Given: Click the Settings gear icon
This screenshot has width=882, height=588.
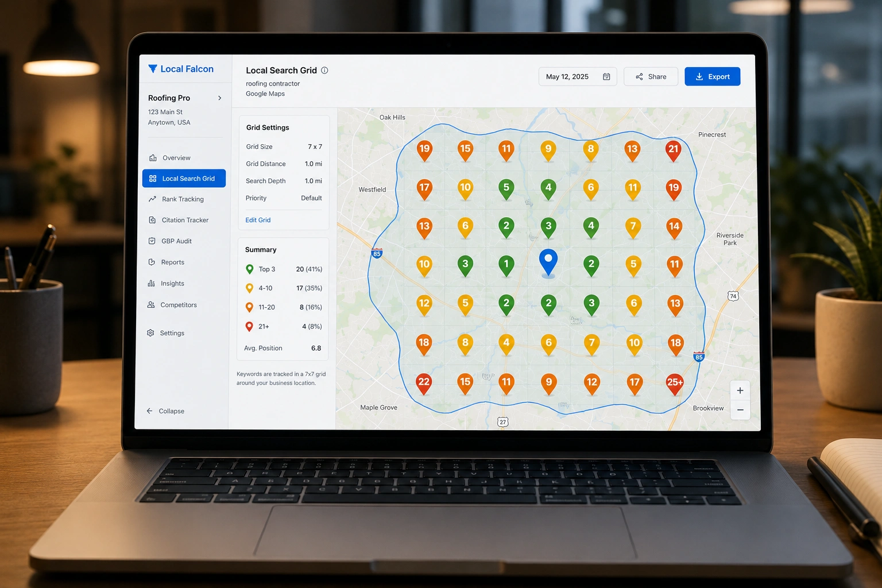Looking at the screenshot, I should click(150, 333).
